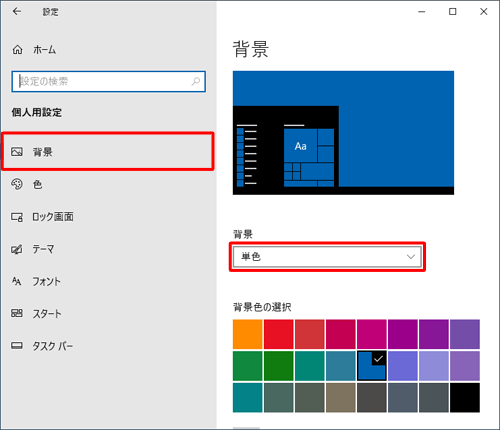Click the スタート tiles icon
Image resolution: width=500 pixels, height=430 pixels.
pyautogui.click(x=17, y=313)
